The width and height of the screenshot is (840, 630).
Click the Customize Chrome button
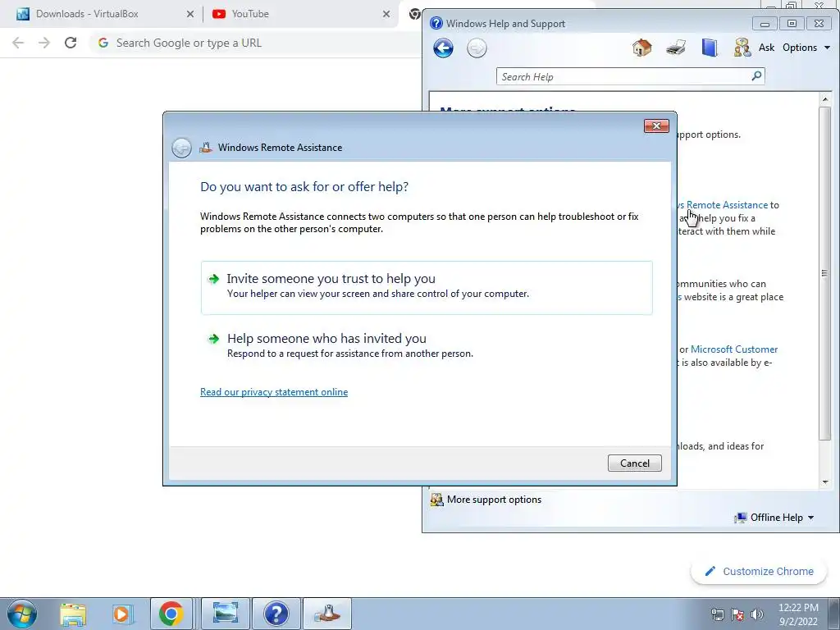(760, 572)
